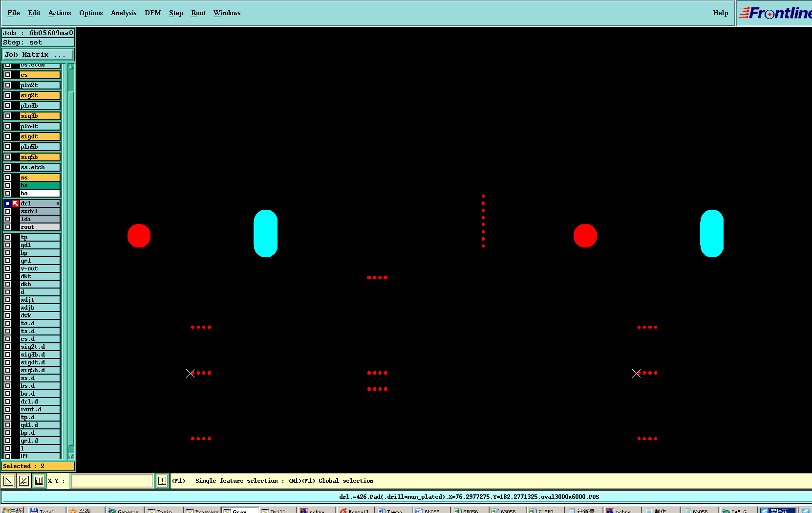
Task: Open the File menu
Action: tap(14, 13)
